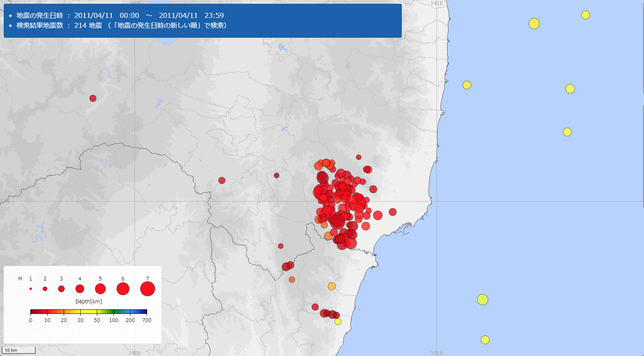Select the southernmost yellow offshore epicenter
644x356 pixels.
[485, 340]
